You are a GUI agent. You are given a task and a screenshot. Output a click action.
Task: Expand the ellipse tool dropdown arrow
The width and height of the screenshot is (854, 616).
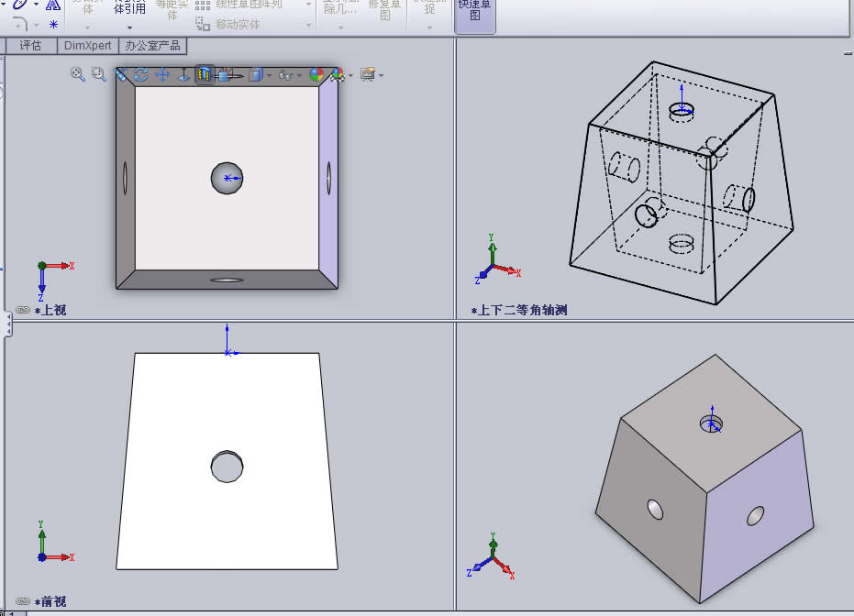tap(36, 5)
